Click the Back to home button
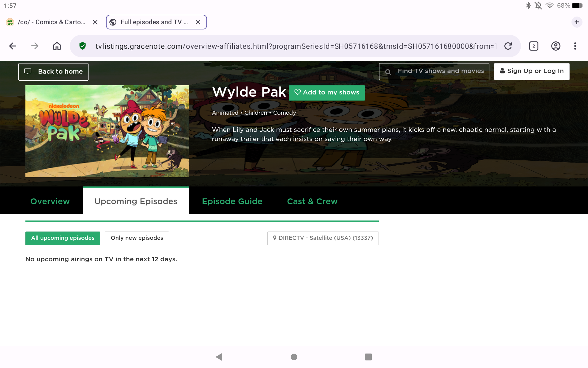Image resolution: width=588 pixels, height=368 pixels. 53,72
